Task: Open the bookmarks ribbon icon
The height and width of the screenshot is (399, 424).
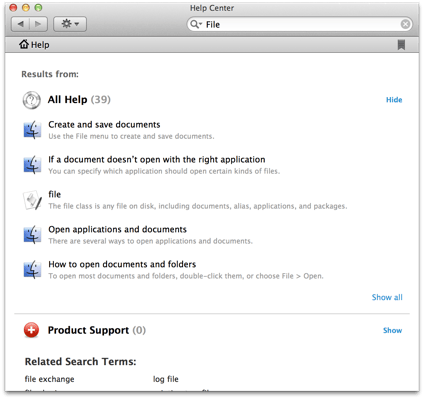Action: 401,45
